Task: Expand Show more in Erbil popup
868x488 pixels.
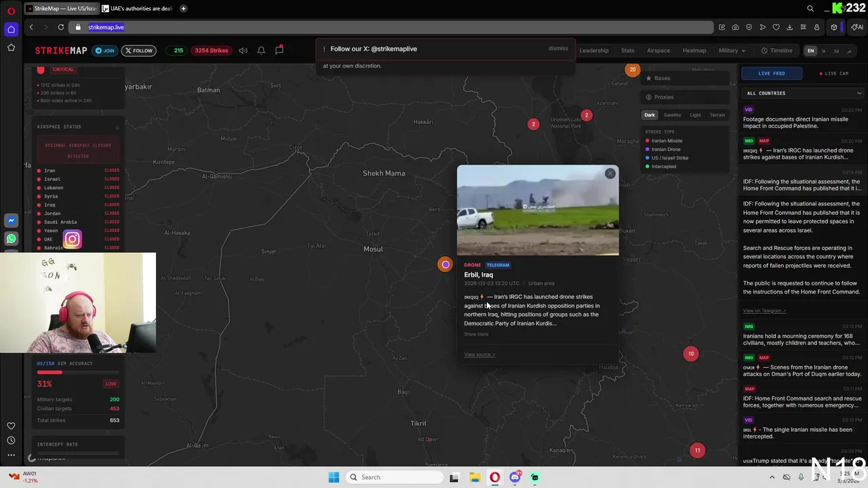Action: (476, 334)
